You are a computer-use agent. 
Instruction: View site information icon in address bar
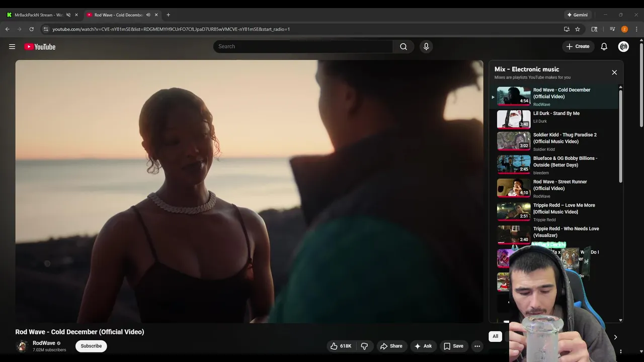(45, 29)
